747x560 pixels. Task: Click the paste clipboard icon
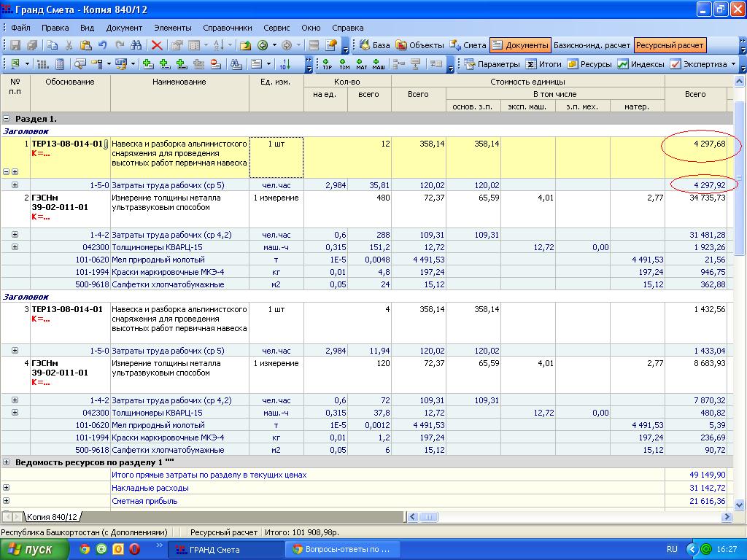(x=85, y=45)
